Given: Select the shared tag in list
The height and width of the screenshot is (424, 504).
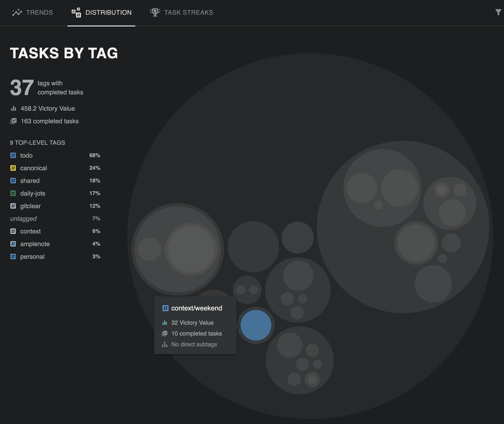Looking at the screenshot, I should tap(30, 181).
